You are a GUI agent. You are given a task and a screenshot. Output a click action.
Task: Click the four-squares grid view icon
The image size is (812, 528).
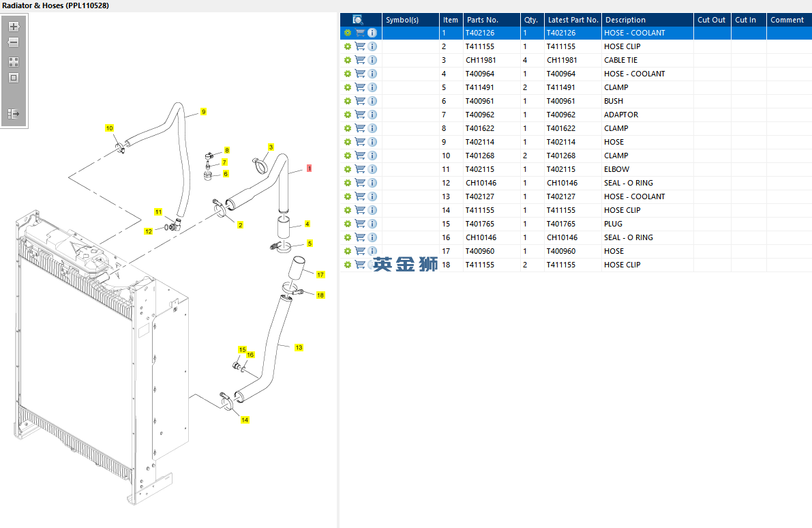click(14, 62)
